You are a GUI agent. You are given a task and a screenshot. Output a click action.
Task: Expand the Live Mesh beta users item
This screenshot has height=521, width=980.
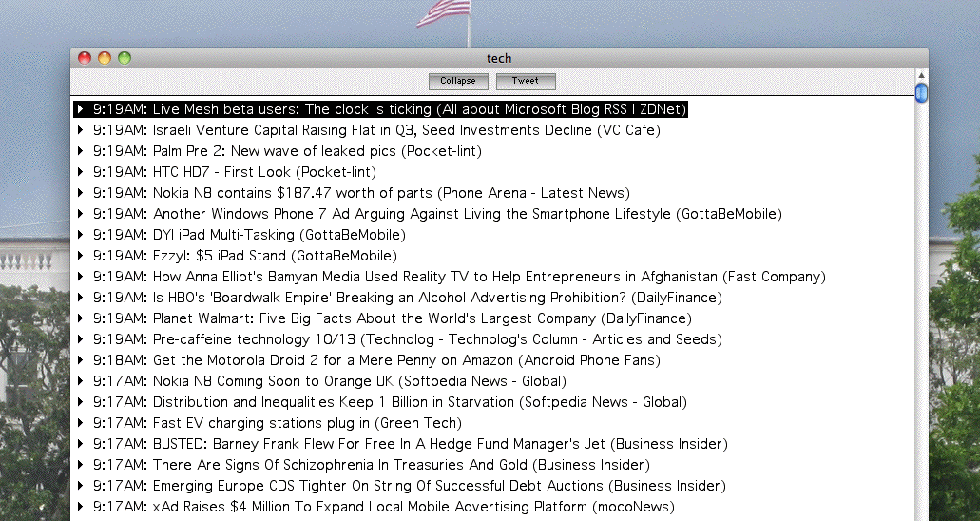pyautogui.click(x=82, y=109)
